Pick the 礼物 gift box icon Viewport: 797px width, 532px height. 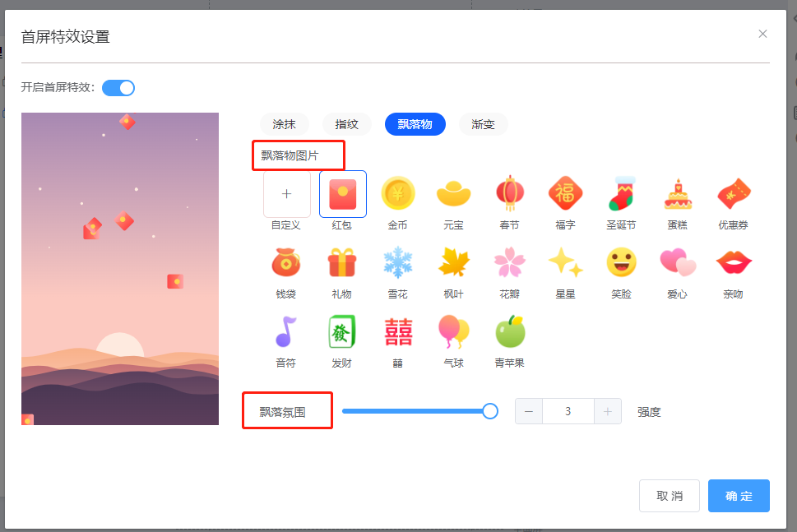342,262
